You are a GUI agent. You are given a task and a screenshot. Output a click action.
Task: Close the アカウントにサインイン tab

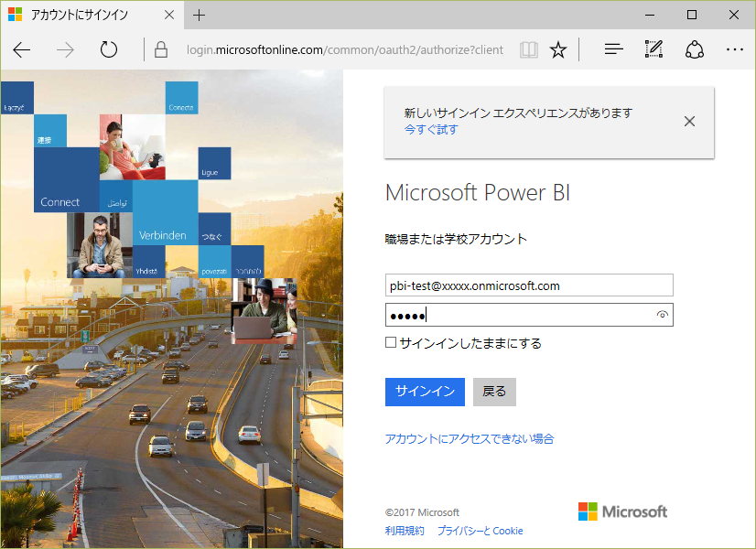(x=169, y=15)
